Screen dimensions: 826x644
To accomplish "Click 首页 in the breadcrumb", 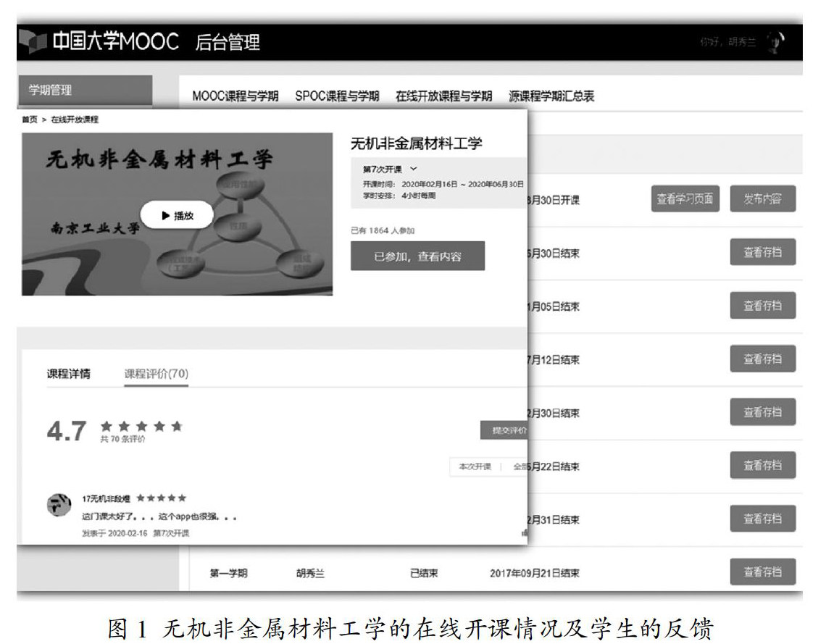I will 30,120.
